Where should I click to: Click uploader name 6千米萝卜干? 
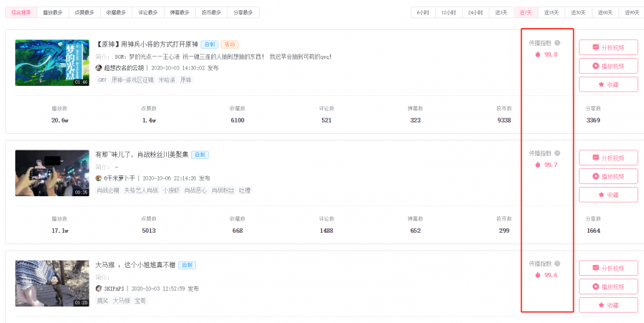click(119, 179)
